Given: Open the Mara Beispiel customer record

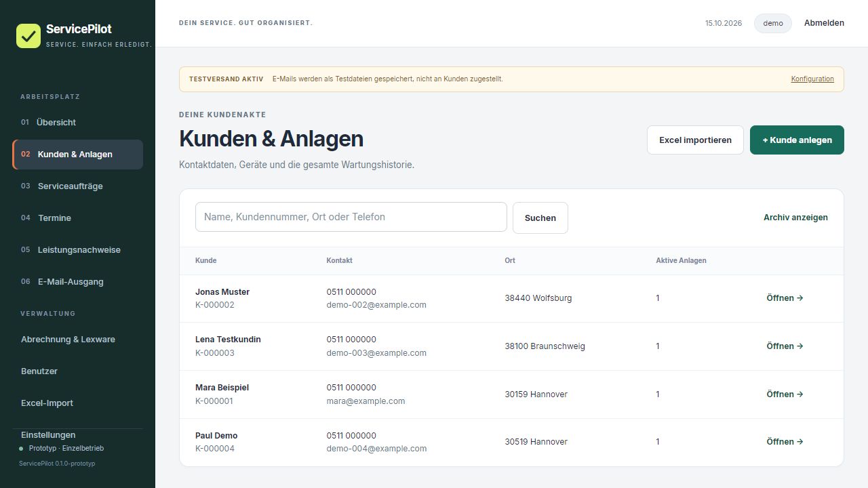Looking at the screenshot, I should 785,394.
